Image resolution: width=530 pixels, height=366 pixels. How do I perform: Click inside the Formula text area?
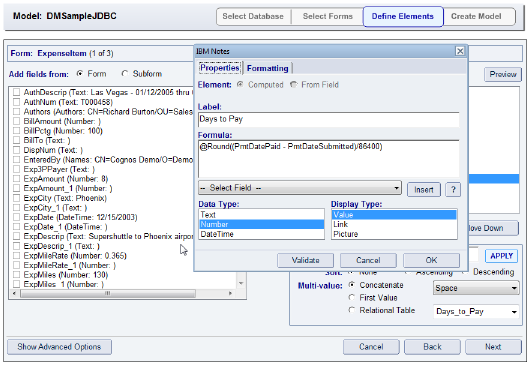pyautogui.click(x=329, y=159)
